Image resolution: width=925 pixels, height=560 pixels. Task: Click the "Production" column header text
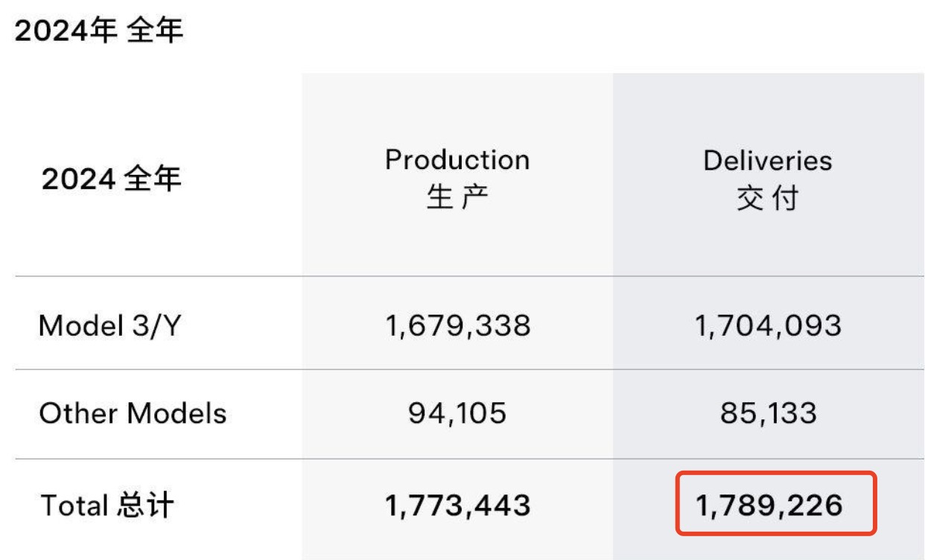pyautogui.click(x=457, y=160)
